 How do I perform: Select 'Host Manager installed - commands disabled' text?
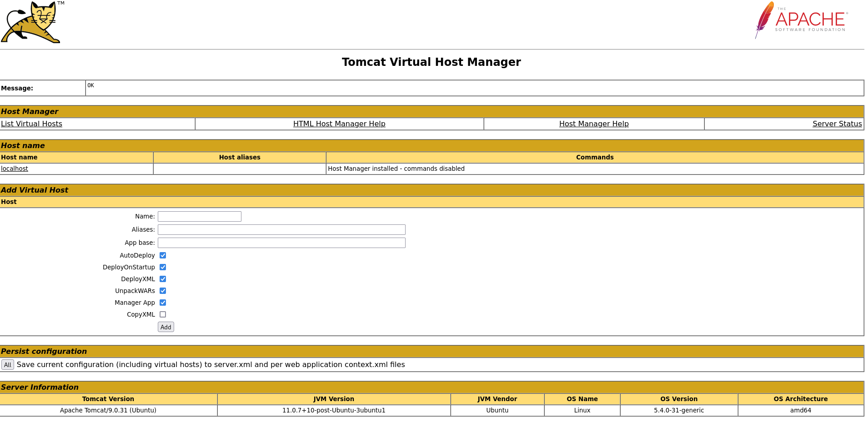(x=396, y=169)
